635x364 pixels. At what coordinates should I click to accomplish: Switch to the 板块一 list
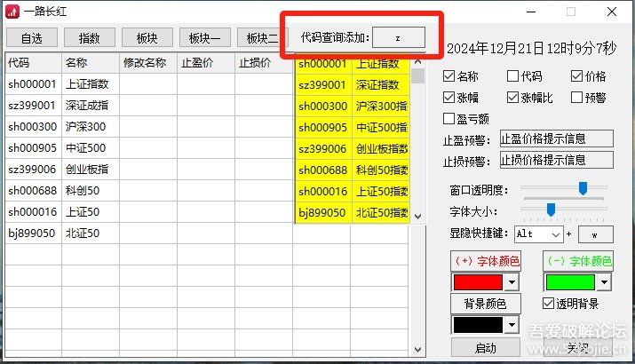click(205, 37)
